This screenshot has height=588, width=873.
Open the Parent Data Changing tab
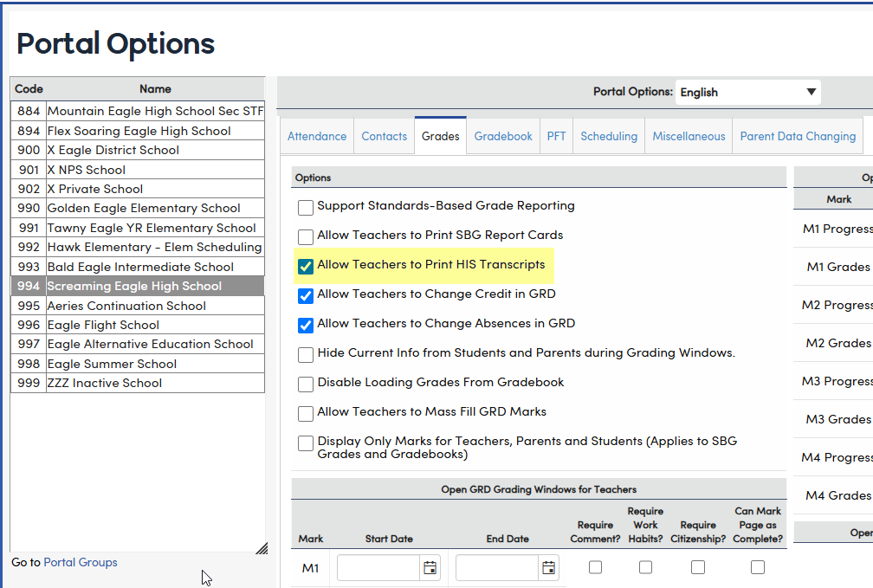(798, 137)
